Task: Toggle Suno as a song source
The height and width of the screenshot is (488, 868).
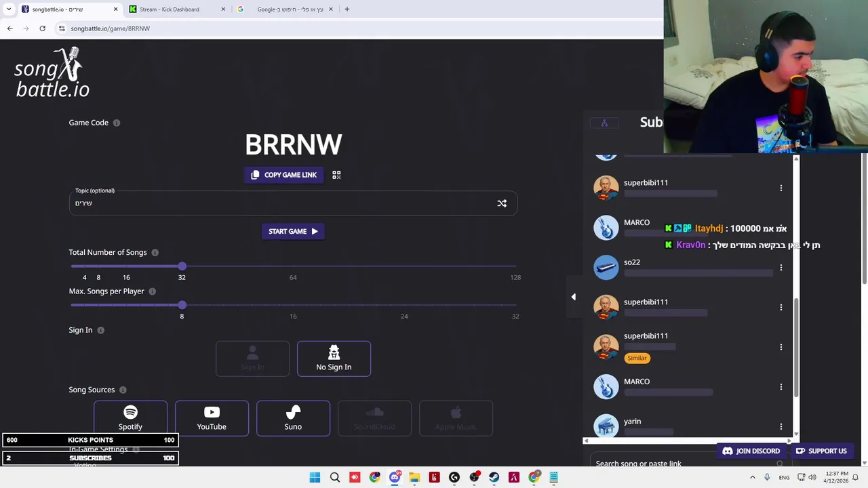Action: tap(293, 418)
